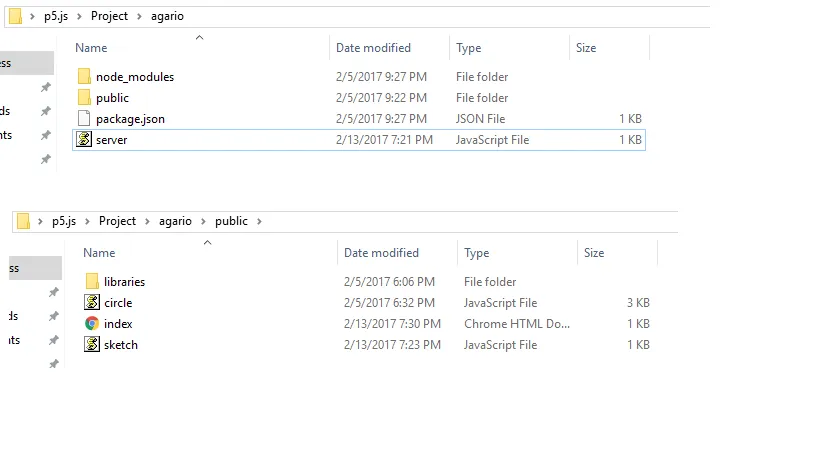The height and width of the screenshot is (460, 819).
Task: Select the sketch JavaScript file icon
Action: (92, 345)
